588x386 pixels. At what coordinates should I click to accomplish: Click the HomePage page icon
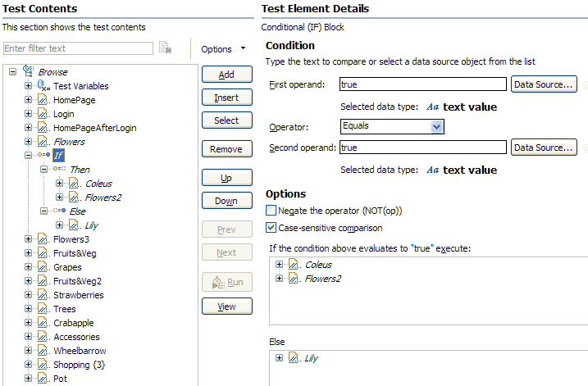tap(43, 100)
